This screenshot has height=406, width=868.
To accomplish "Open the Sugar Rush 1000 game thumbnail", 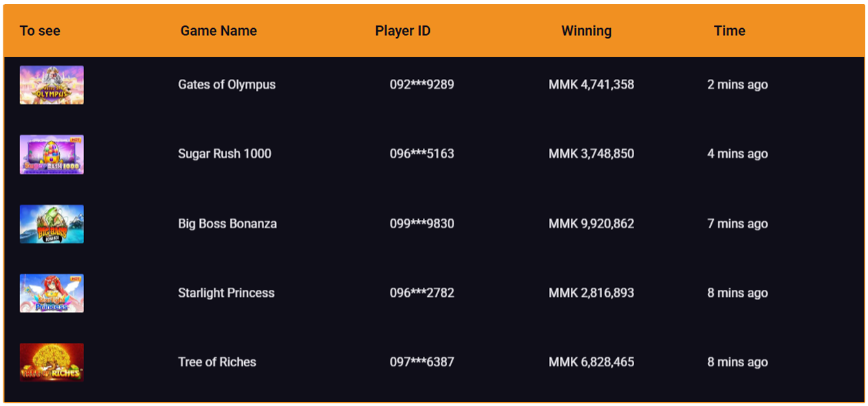I will (x=52, y=155).
